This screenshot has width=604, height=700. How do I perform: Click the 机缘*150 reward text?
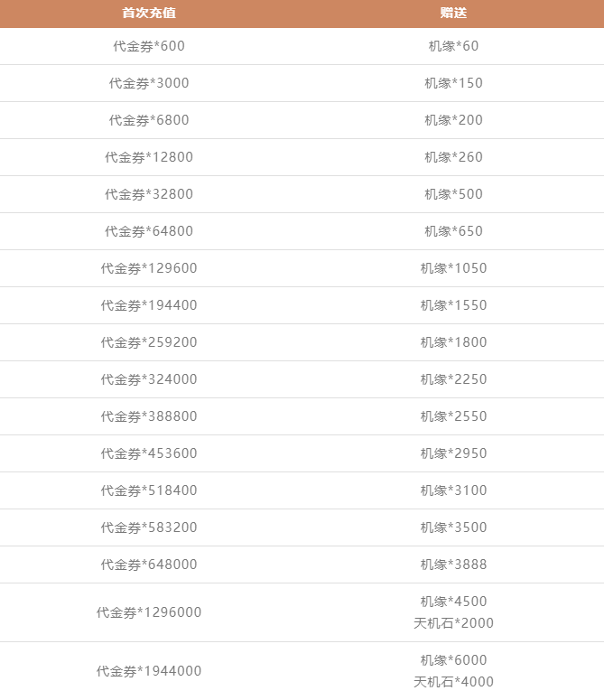point(453,83)
